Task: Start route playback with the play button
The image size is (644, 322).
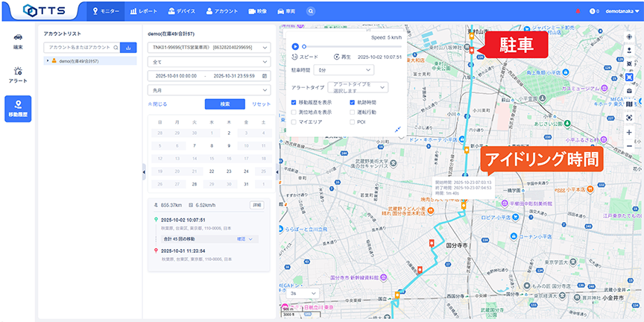Action: pos(295,46)
